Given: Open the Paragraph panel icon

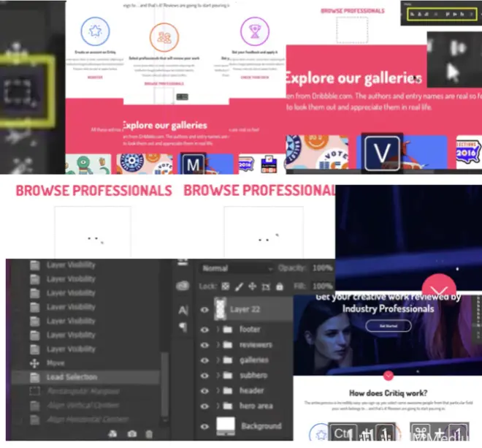Looking at the screenshot, I should 183,327.
